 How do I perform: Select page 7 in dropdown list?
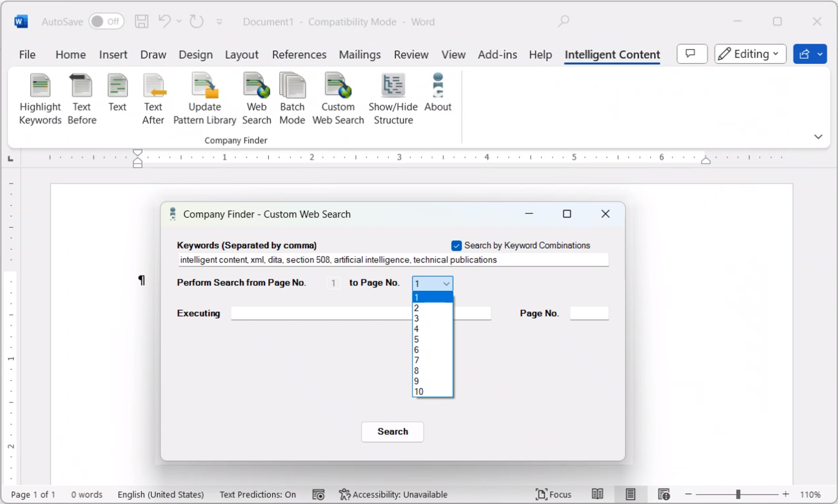(432, 361)
